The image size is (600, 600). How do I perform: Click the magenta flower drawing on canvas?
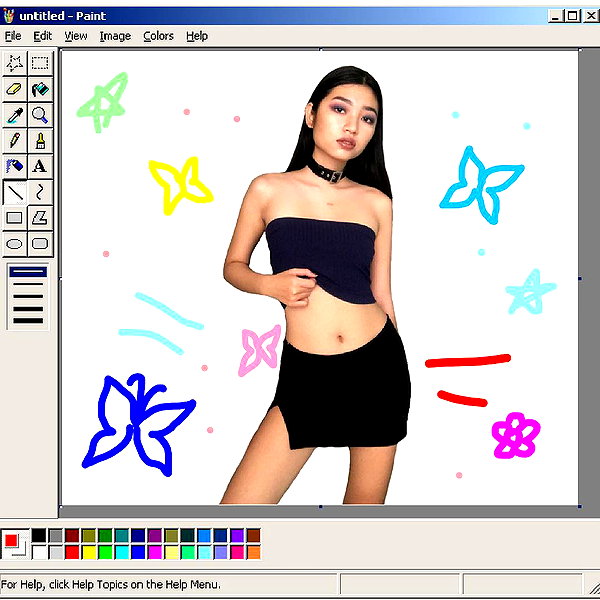tap(516, 435)
